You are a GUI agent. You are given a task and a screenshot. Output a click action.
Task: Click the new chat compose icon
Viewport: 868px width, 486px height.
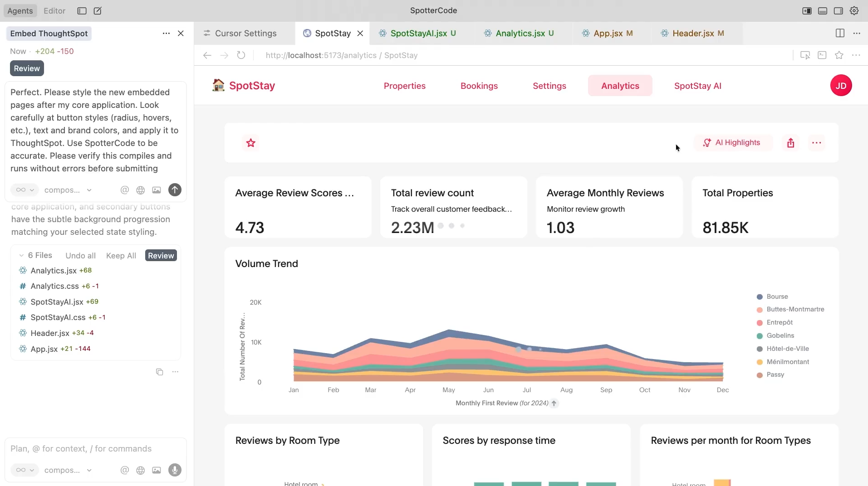(98, 11)
